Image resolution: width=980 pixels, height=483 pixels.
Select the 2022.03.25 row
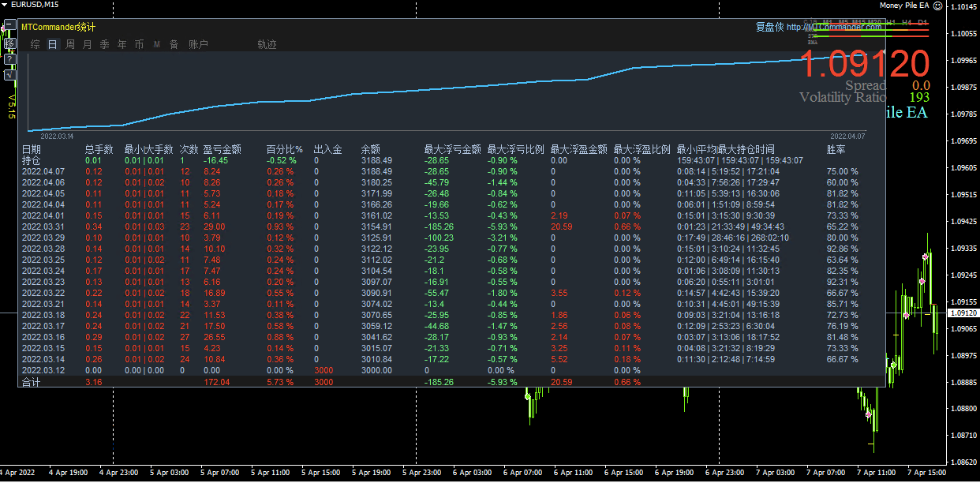click(x=451, y=260)
